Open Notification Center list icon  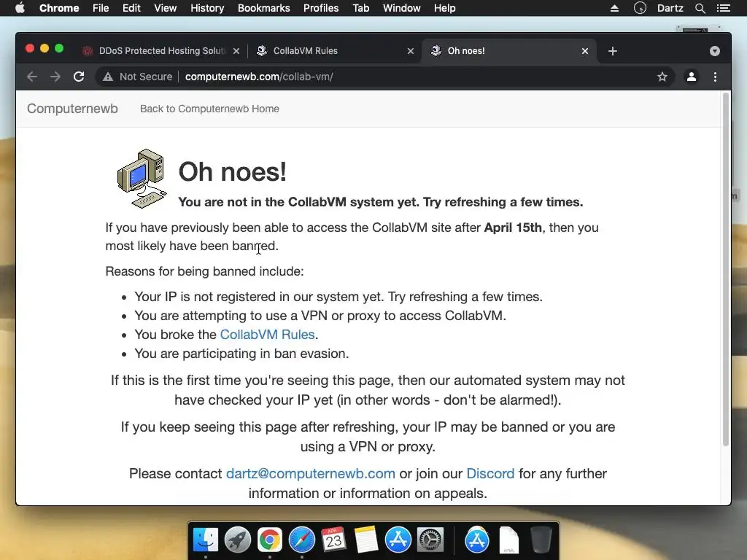pyautogui.click(x=724, y=8)
